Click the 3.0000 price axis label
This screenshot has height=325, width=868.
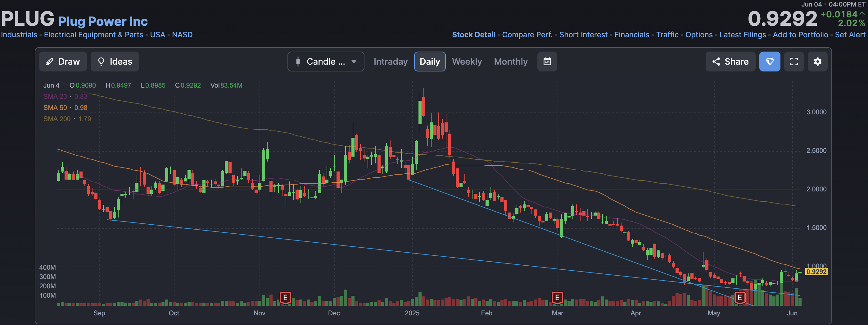click(x=816, y=112)
